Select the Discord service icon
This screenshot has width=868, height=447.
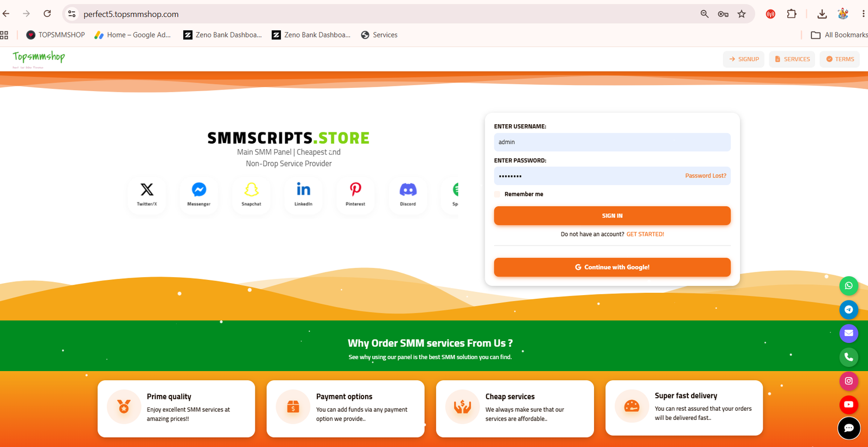coord(408,195)
